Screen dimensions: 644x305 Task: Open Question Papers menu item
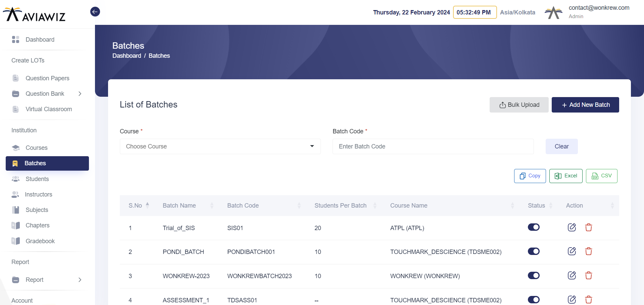pyautogui.click(x=47, y=78)
